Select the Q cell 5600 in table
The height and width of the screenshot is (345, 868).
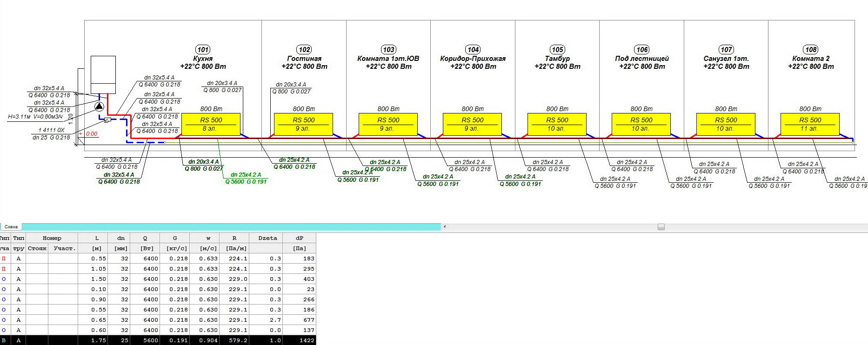[145, 340]
